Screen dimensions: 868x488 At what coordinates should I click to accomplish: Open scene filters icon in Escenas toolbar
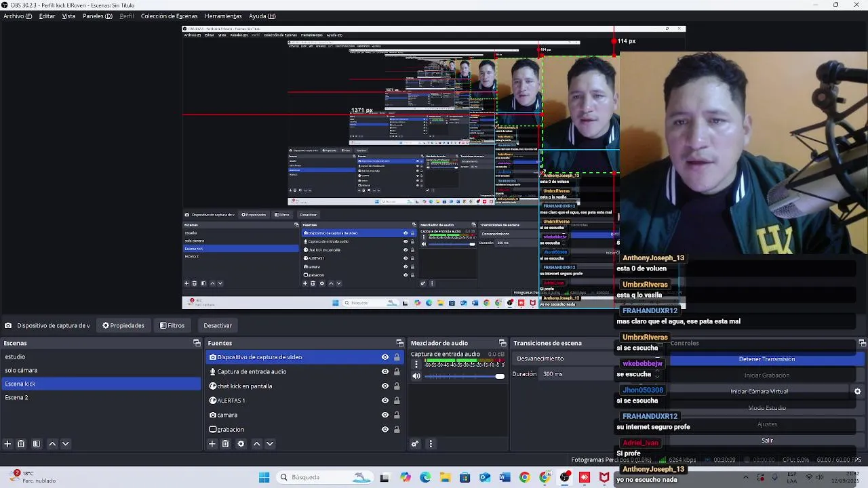click(37, 444)
